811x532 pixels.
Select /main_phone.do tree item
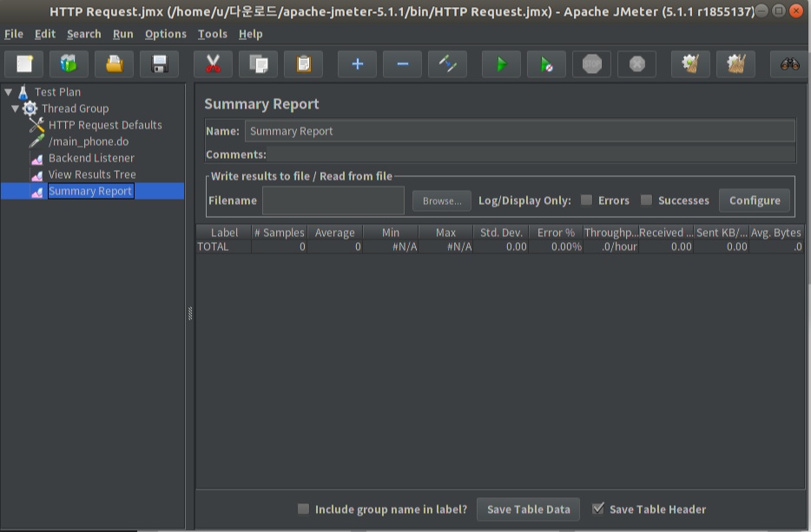coord(89,141)
